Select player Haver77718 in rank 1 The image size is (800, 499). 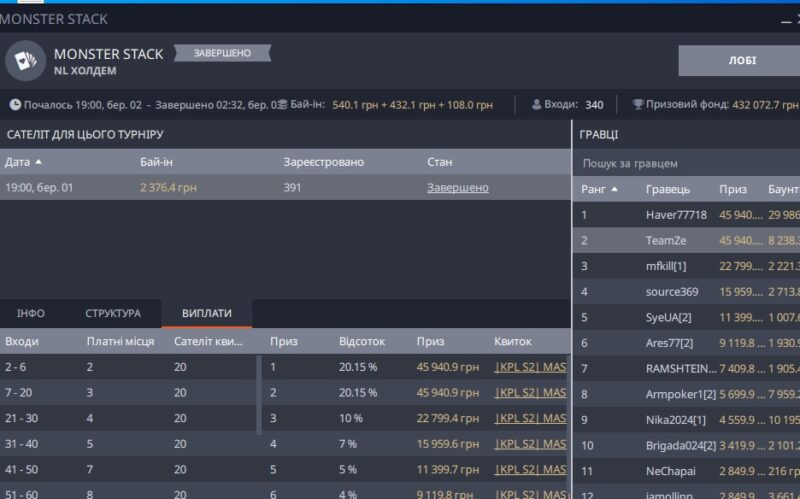(x=686, y=215)
